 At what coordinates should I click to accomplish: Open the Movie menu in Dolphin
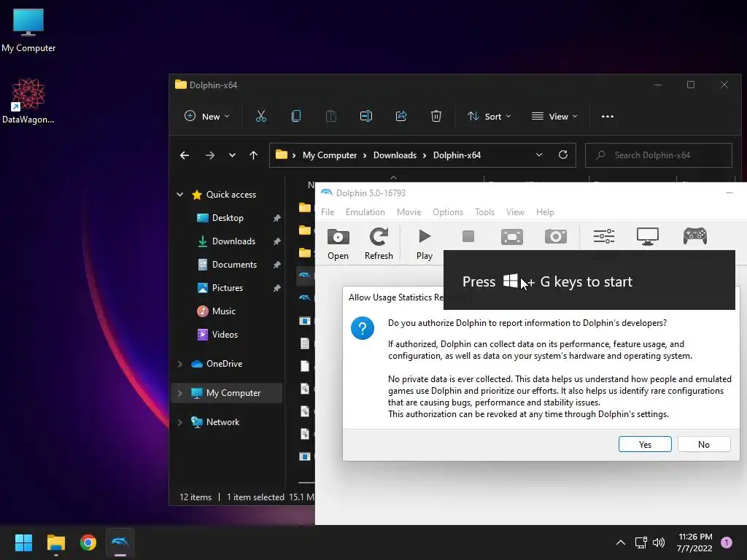point(409,212)
